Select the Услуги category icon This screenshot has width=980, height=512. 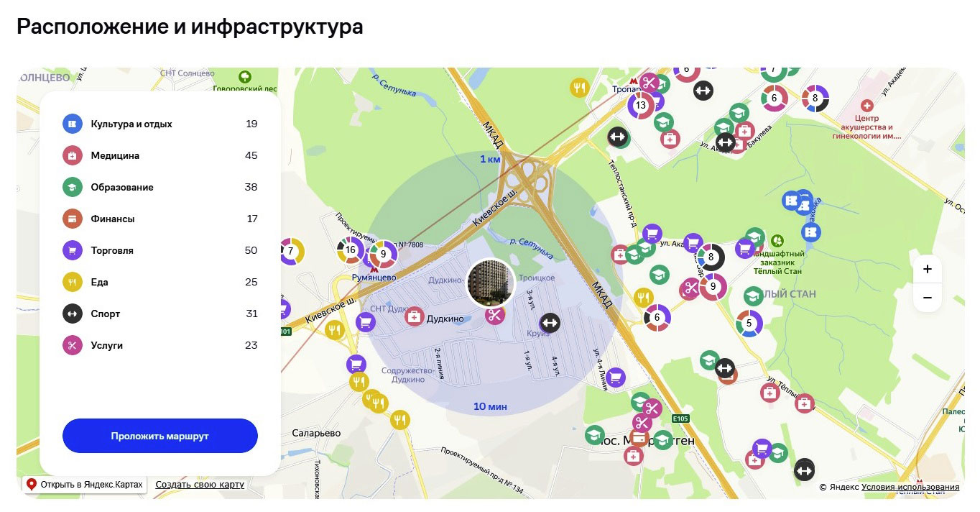[73, 345]
